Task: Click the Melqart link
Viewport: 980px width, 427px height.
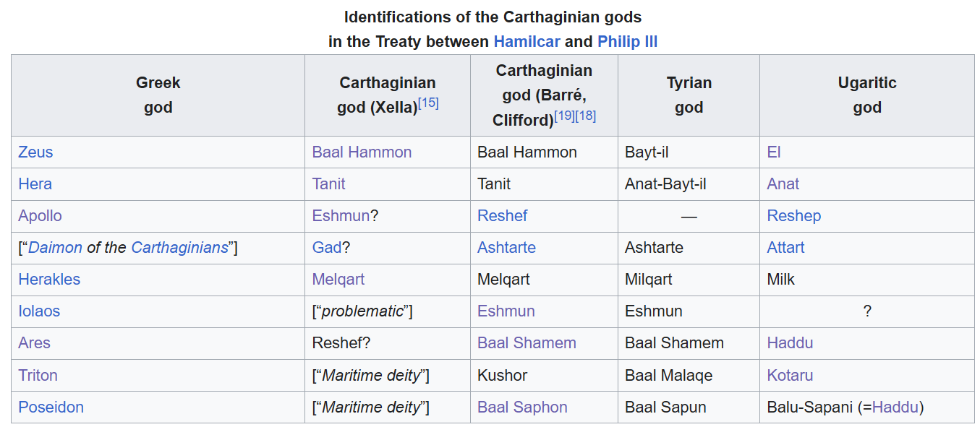Action: click(338, 280)
